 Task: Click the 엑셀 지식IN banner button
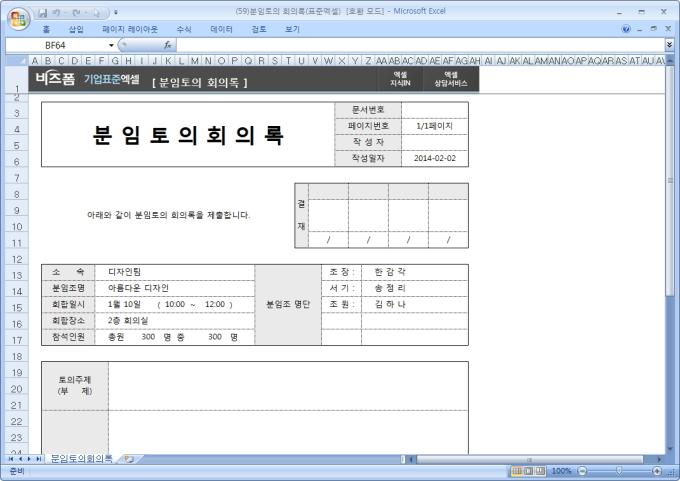[400, 79]
